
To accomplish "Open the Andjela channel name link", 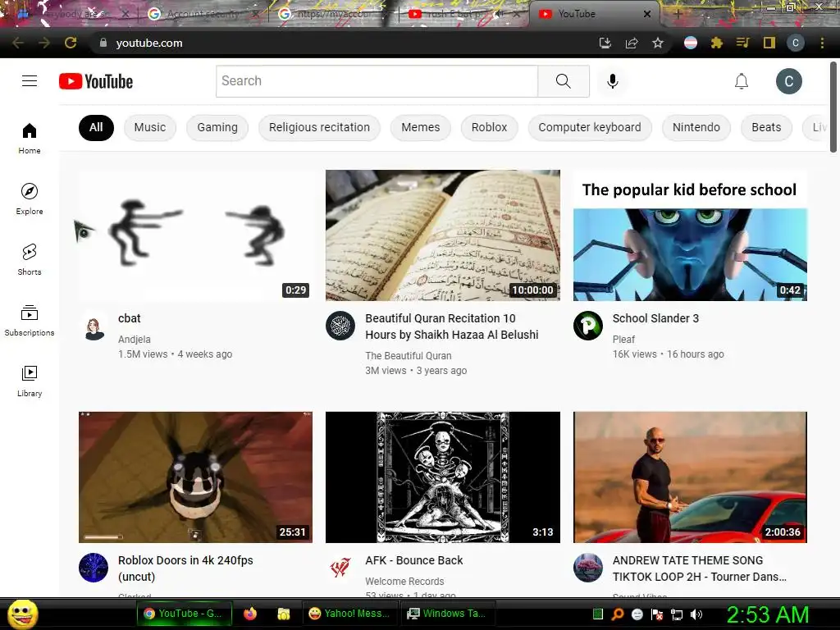I will coord(134,339).
